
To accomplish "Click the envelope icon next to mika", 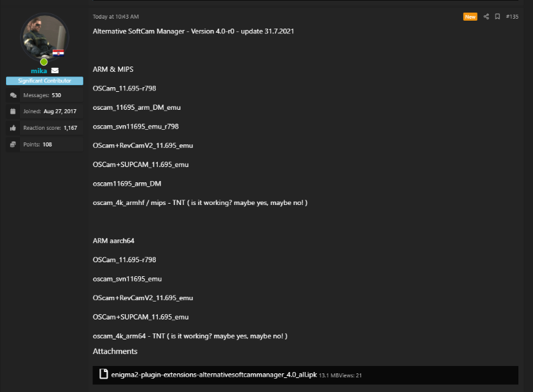I will [55, 71].
